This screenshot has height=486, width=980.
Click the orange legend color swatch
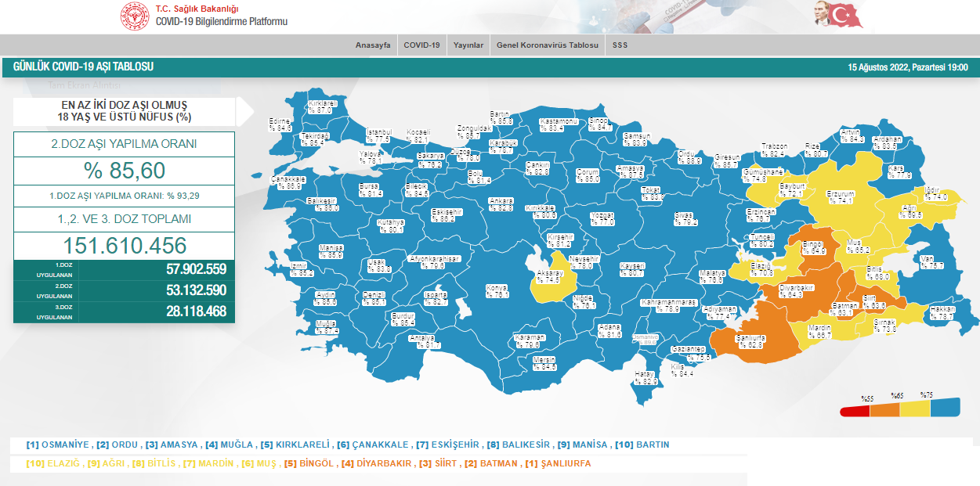[x=884, y=409]
